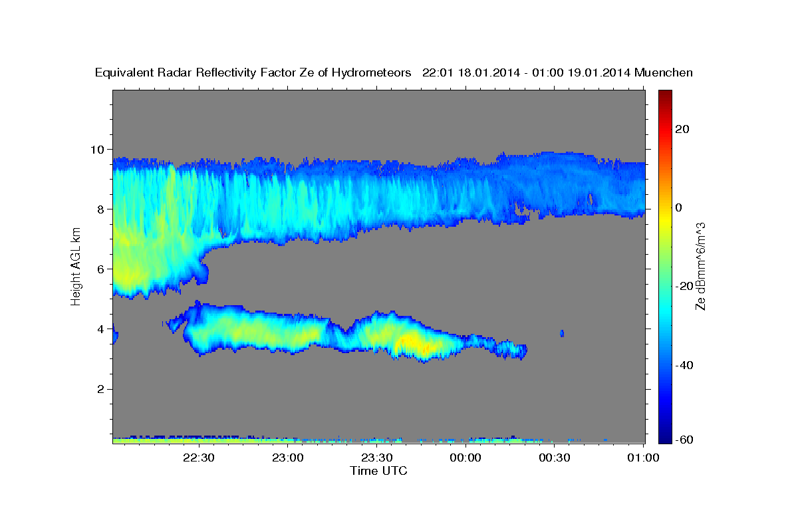The width and height of the screenshot is (798, 532).
Task: Click the 00:30 time tick label
Action: (555, 458)
